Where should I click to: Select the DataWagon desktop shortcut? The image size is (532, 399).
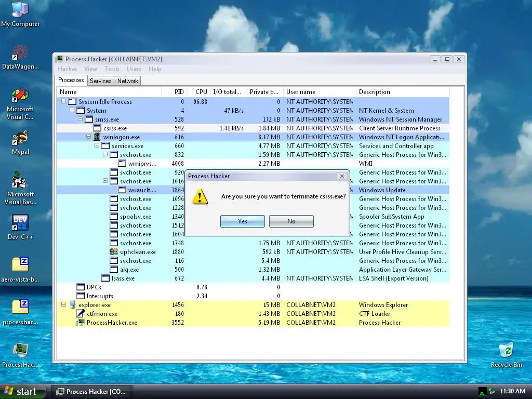[x=20, y=57]
